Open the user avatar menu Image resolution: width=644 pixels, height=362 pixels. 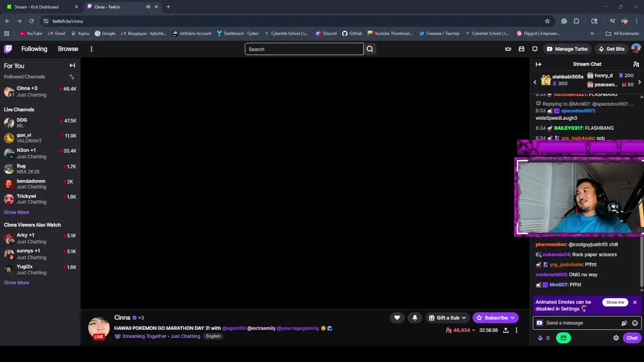pos(636,49)
